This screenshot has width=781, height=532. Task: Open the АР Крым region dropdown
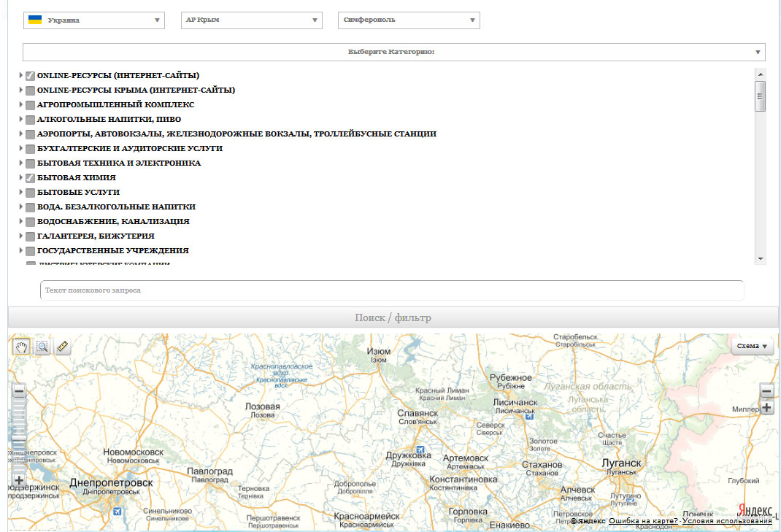pos(252,20)
